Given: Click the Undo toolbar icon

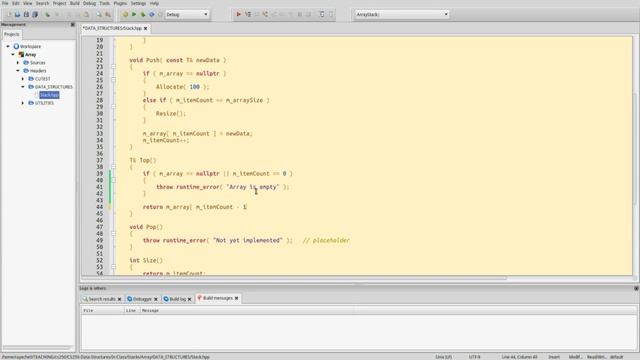Looking at the screenshot, I should point(47,14).
